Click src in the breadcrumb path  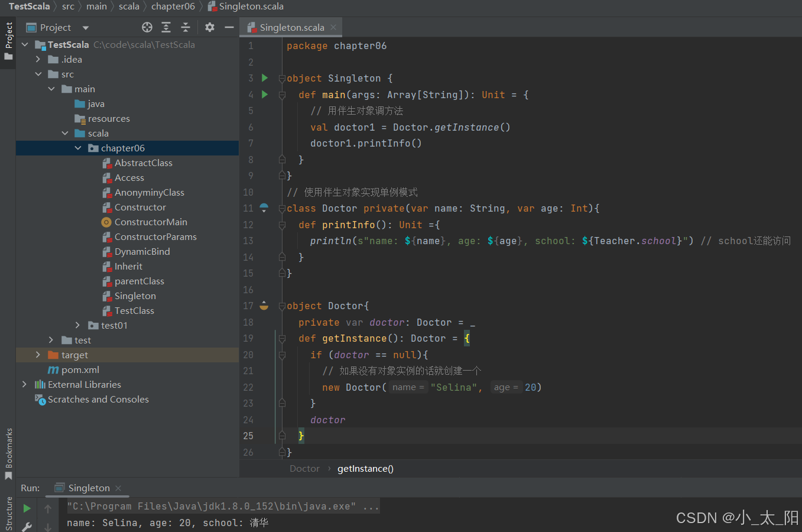[x=68, y=7]
